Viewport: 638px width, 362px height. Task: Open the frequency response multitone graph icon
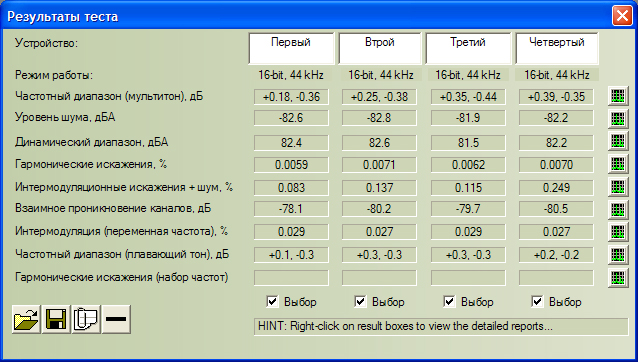click(x=618, y=96)
